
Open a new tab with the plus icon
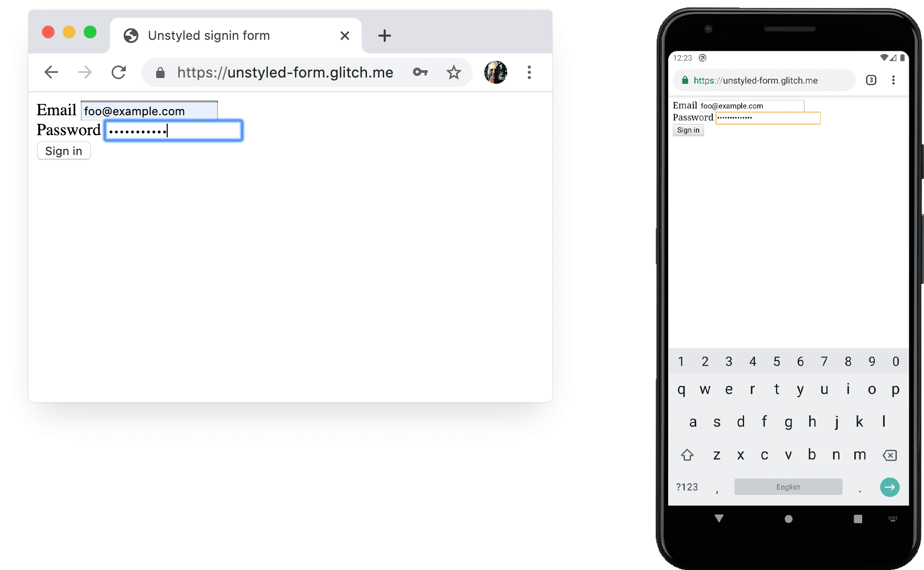pyautogui.click(x=385, y=35)
